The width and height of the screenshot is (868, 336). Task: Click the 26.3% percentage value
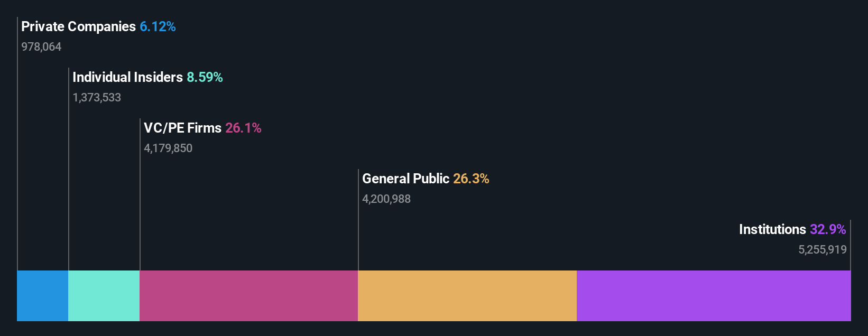coord(471,179)
